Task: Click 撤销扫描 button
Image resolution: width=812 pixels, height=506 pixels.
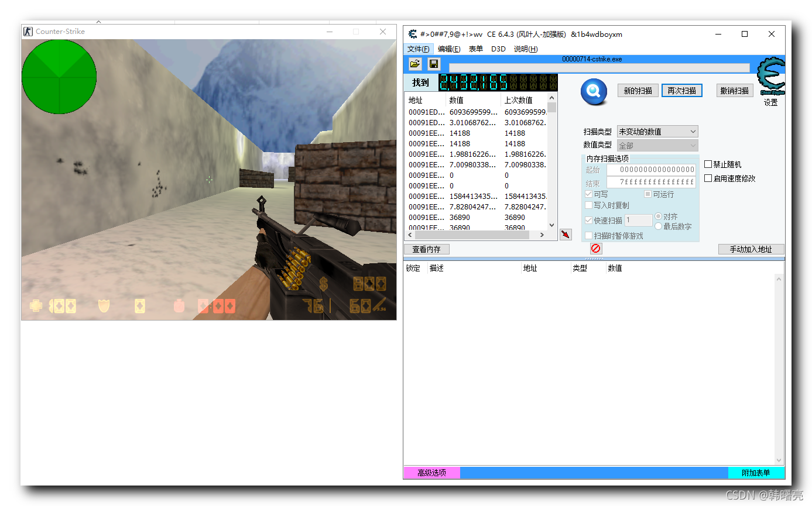Action: click(735, 91)
